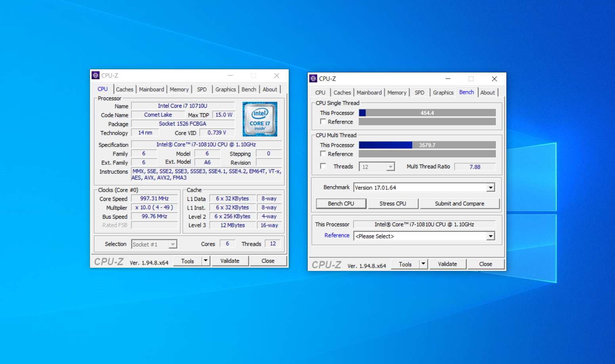Select Memory tab in the left window
The image size is (615, 364).
(179, 90)
